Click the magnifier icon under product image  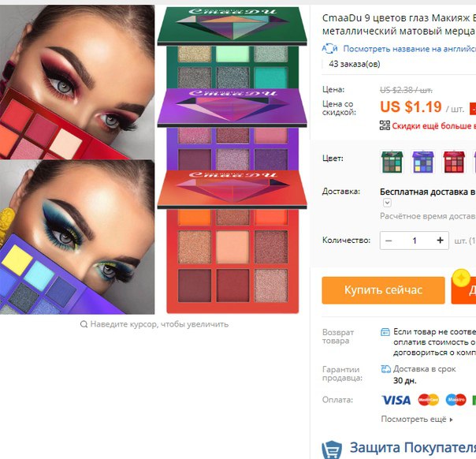(x=84, y=324)
